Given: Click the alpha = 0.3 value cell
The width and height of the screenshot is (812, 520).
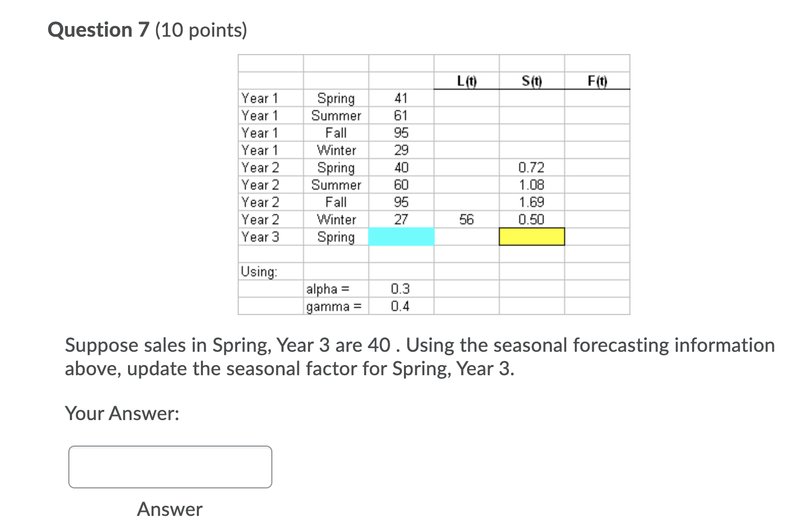Looking at the screenshot, I should coord(401,289).
